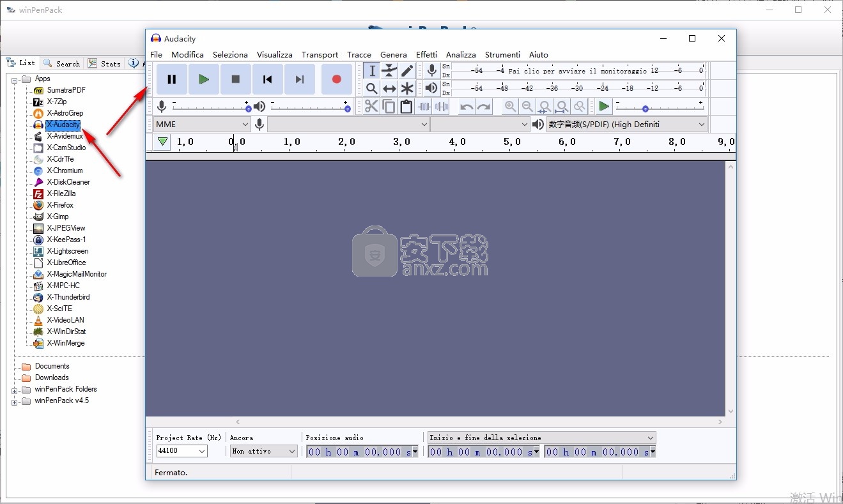Image resolution: width=843 pixels, height=504 pixels.
Task: Click the Silence audio icon
Action: point(440,106)
